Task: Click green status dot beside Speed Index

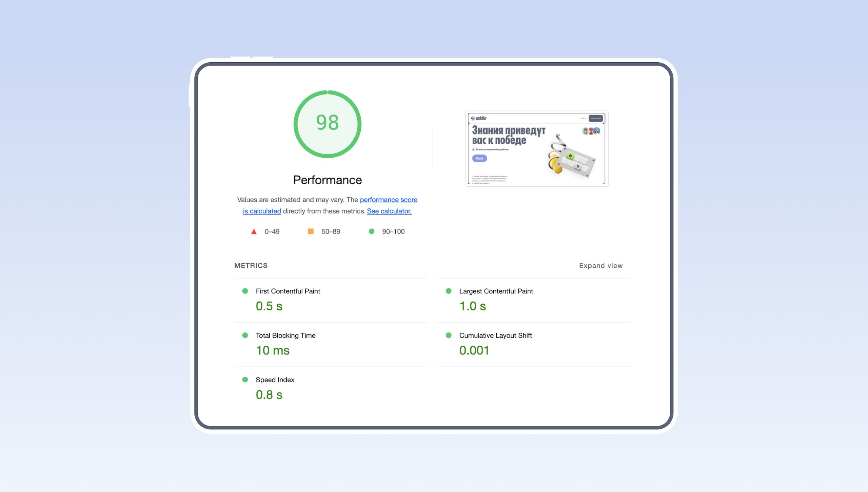Action: [245, 380]
